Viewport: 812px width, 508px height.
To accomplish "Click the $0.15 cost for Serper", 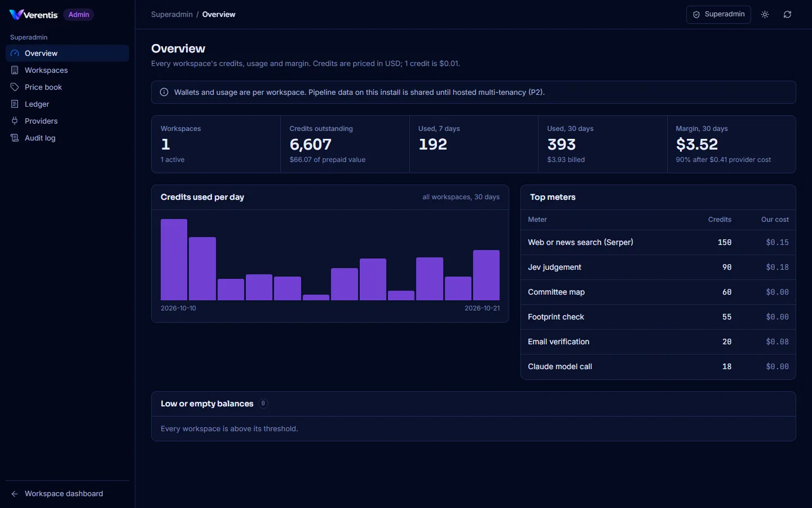I will pos(777,242).
